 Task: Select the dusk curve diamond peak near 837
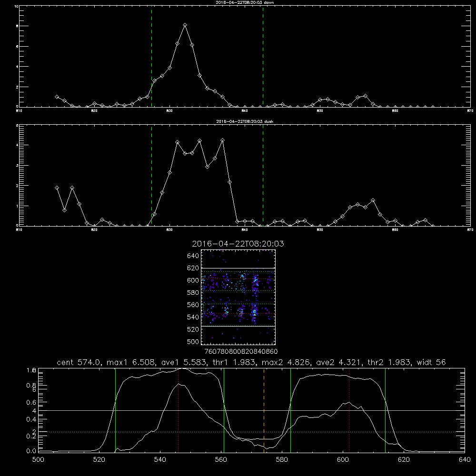[x=222, y=140]
